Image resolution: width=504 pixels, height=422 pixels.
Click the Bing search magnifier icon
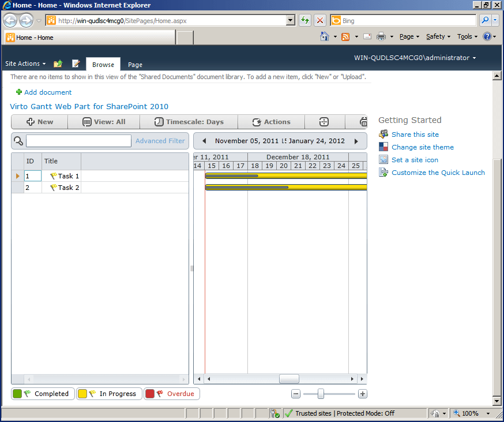(485, 20)
